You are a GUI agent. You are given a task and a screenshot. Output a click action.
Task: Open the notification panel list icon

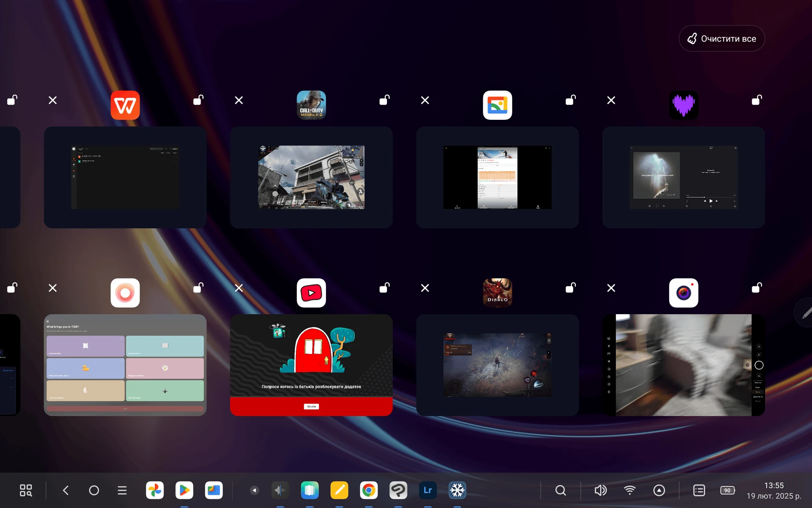[699, 490]
